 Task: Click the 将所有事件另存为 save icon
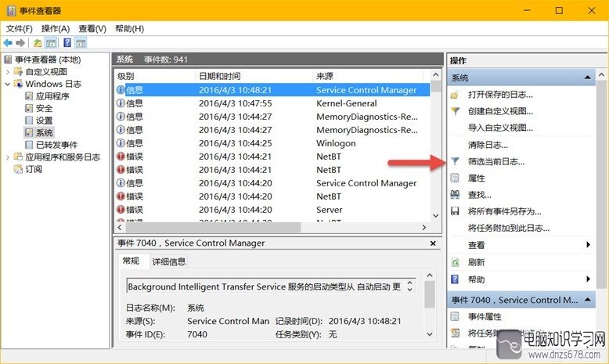coord(456,211)
